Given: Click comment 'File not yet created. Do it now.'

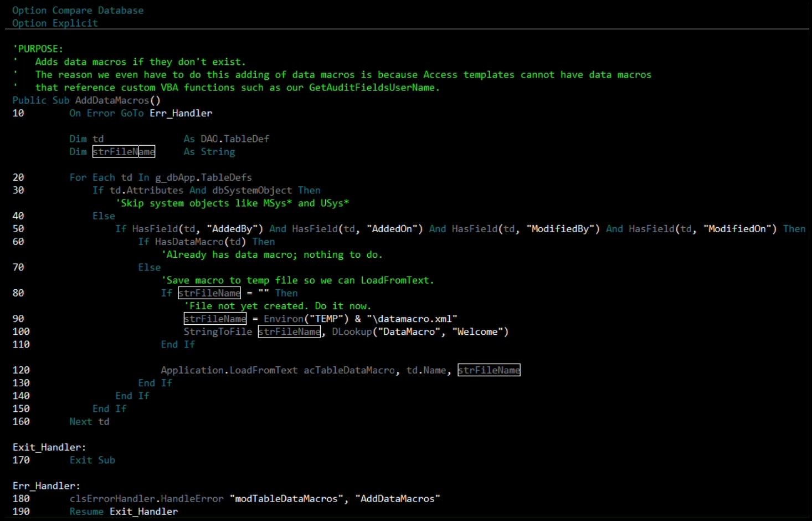Looking at the screenshot, I should pyautogui.click(x=278, y=306).
